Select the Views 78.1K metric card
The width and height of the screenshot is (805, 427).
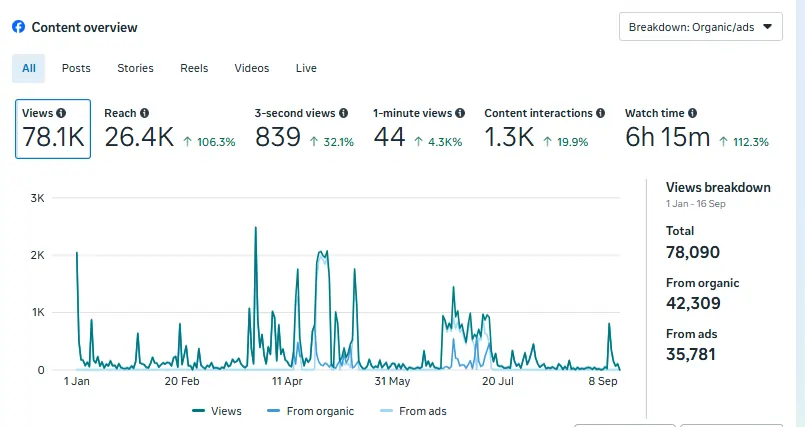coord(53,128)
